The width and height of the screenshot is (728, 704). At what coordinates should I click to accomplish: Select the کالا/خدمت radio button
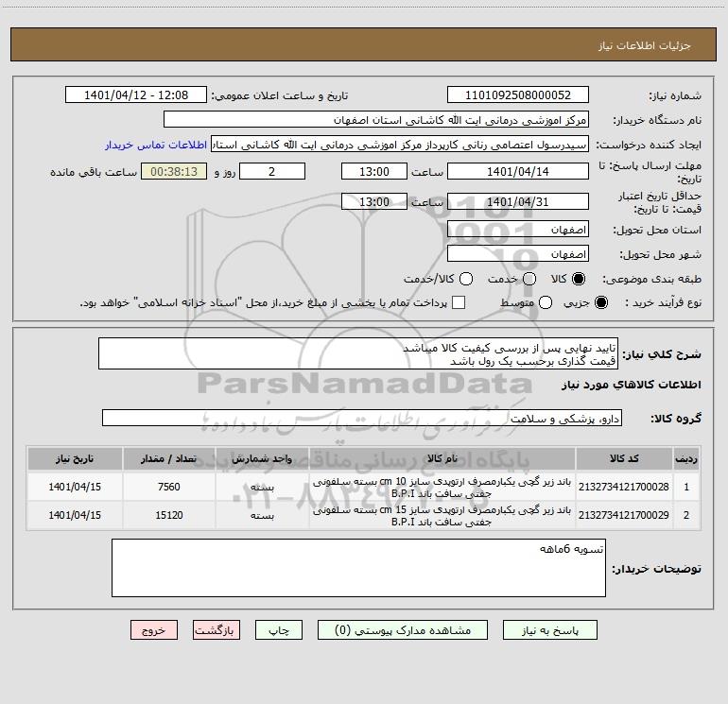click(466, 279)
